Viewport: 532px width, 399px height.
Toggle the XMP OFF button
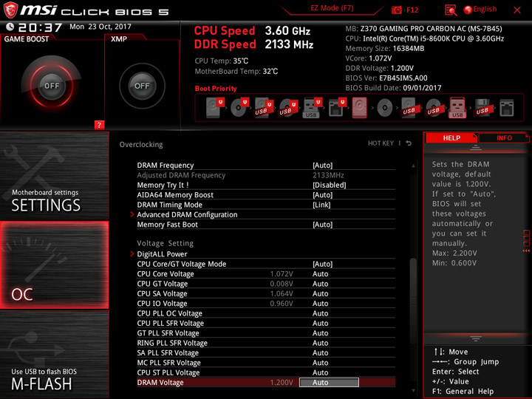142,86
